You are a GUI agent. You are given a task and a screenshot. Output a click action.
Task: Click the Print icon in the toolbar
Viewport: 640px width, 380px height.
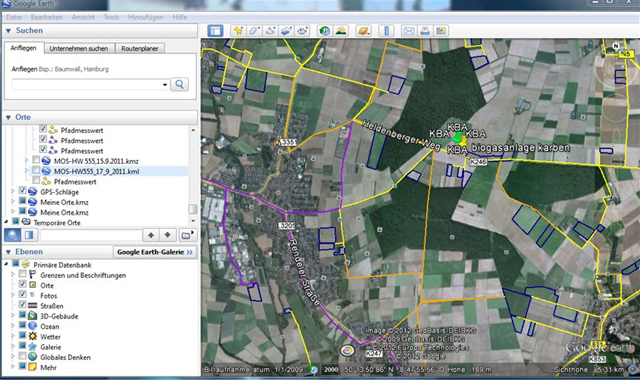click(x=425, y=31)
